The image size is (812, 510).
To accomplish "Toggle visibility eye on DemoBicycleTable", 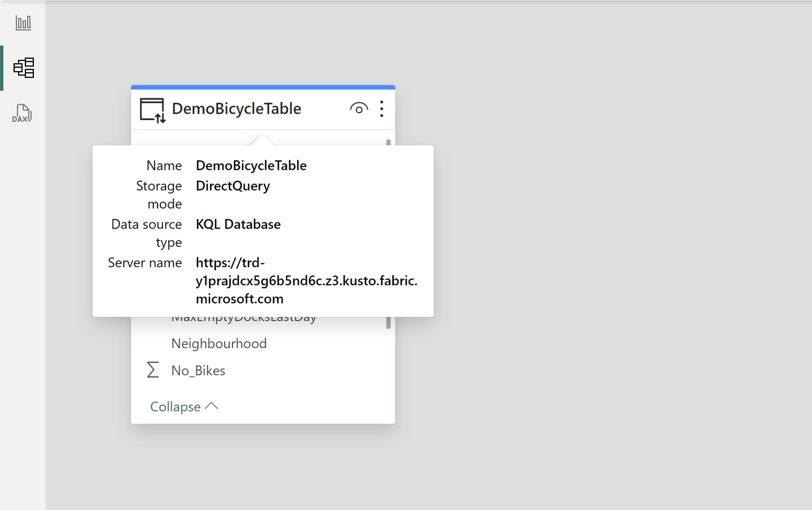I will pyautogui.click(x=359, y=108).
